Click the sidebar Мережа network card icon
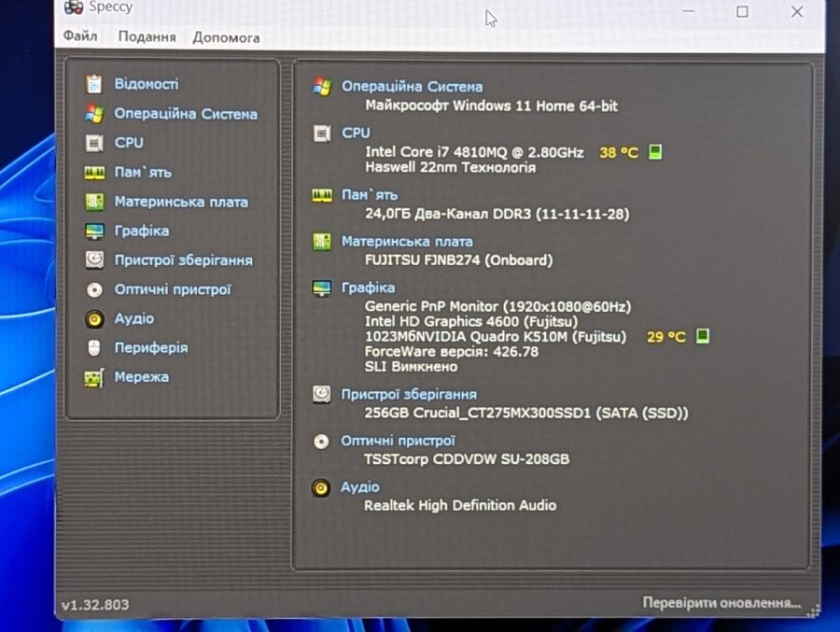Screen dimensions: 840x632 pos(94,377)
